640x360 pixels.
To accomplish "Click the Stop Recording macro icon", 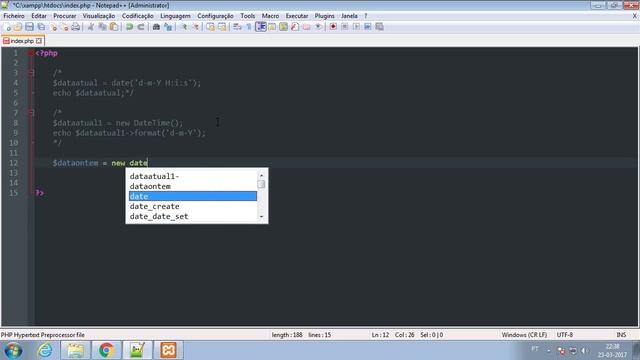I will click(345, 27).
